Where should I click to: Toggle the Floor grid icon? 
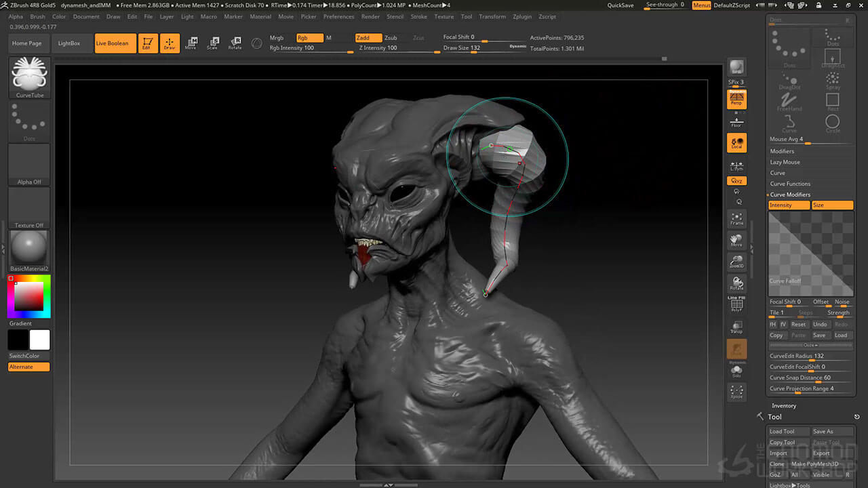coord(736,122)
